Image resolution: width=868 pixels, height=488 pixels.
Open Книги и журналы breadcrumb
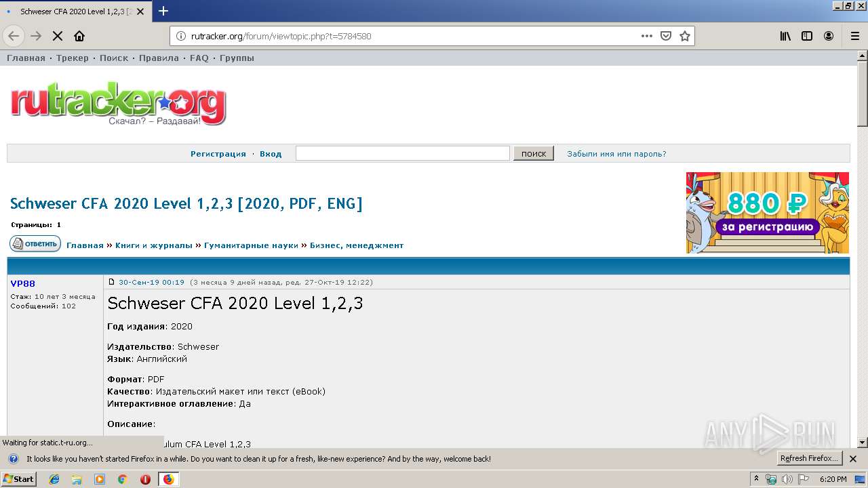coord(154,245)
